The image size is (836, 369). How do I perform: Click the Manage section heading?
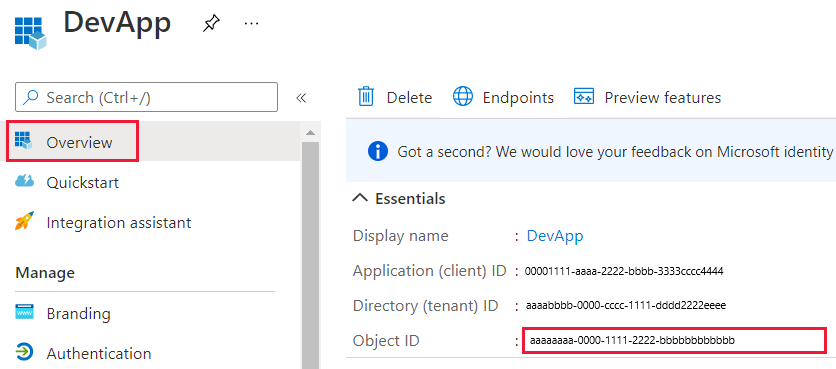[45, 273]
